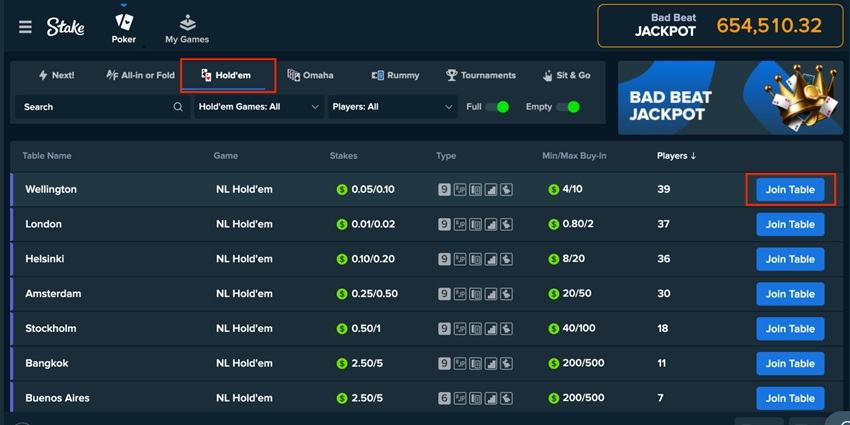
Task: Click the 9-seat icon in Wellington row
Action: click(445, 190)
